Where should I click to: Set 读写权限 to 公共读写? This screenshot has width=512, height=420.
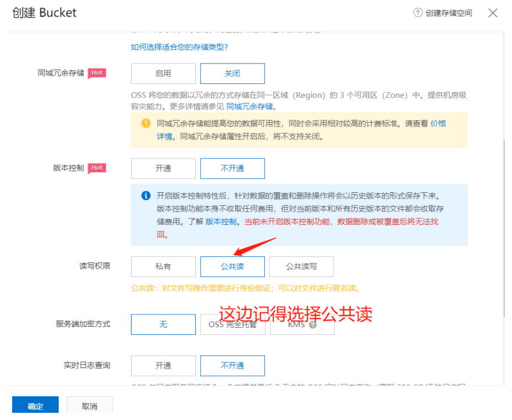[x=301, y=266]
